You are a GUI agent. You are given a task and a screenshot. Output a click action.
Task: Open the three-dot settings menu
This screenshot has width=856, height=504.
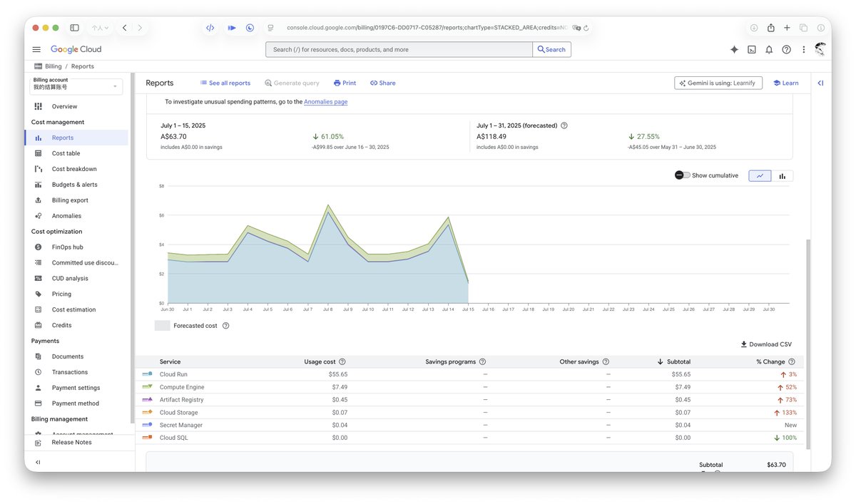coord(804,49)
